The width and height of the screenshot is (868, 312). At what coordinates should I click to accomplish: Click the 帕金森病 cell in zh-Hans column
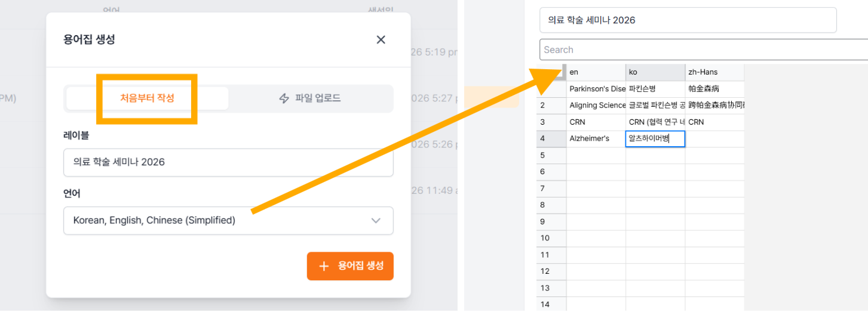[714, 89]
